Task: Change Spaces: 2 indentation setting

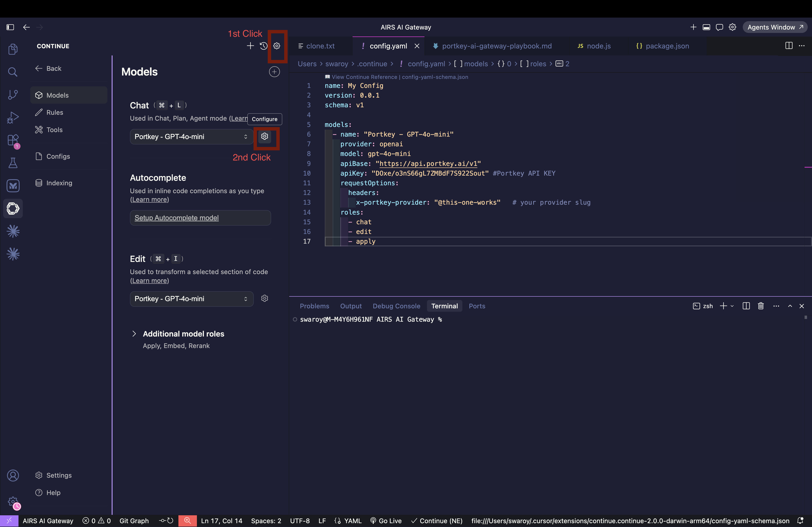Action: pos(266,520)
